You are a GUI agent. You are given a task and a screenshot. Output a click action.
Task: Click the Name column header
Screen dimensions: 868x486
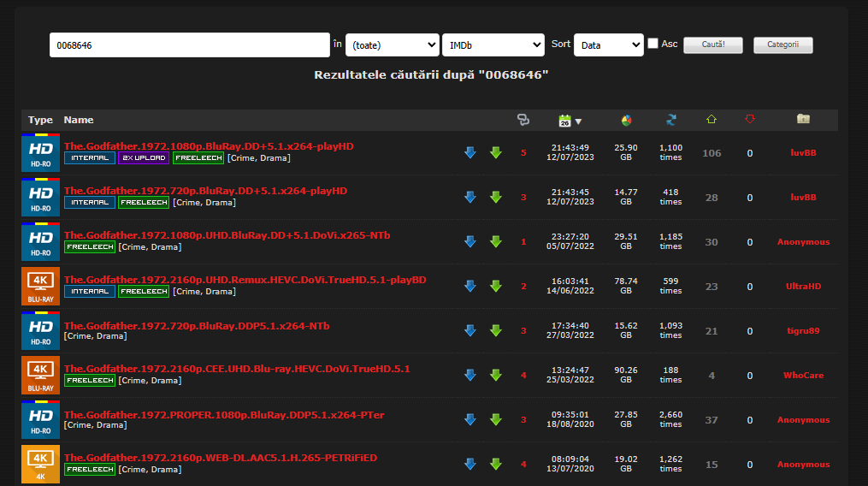tap(79, 120)
